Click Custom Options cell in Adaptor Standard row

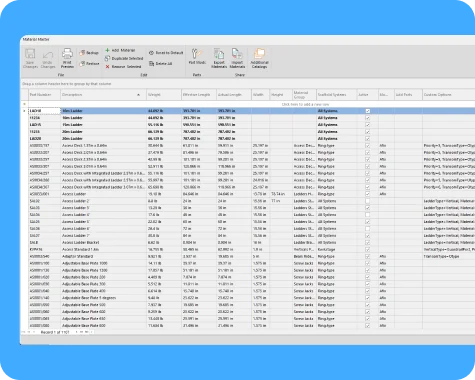point(448,257)
